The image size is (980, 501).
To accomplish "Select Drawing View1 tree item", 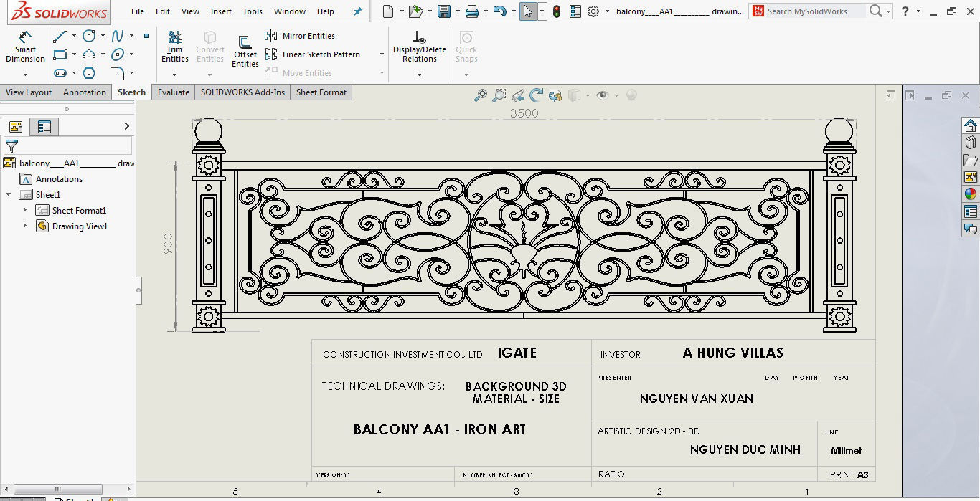I will pos(80,226).
